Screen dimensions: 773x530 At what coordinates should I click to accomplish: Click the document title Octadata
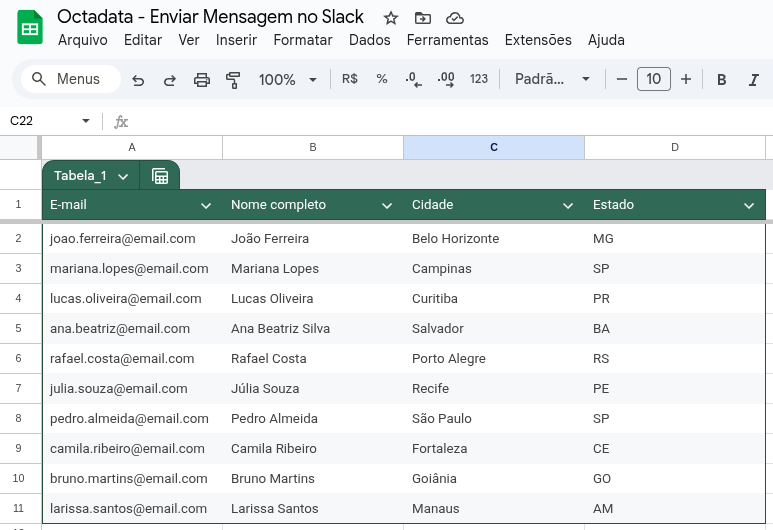pos(211,17)
